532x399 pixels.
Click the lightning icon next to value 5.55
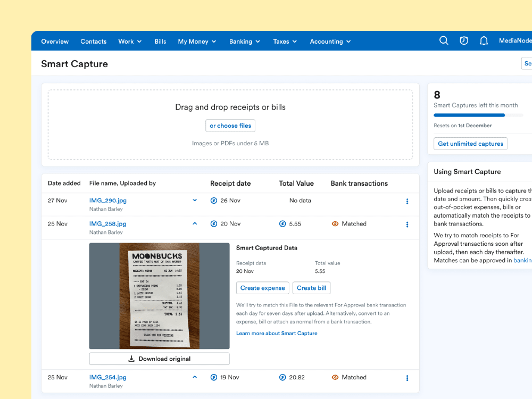coord(282,223)
